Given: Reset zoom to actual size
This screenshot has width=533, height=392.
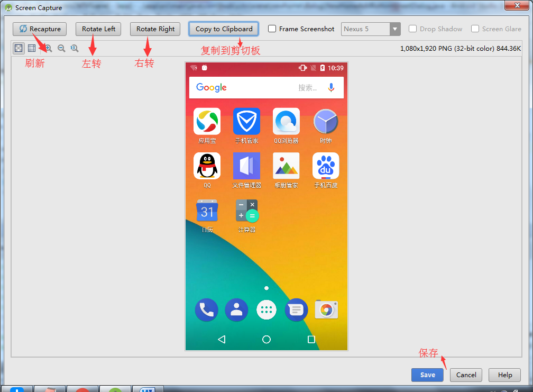Looking at the screenshot, I should click(x=75, y=48).
